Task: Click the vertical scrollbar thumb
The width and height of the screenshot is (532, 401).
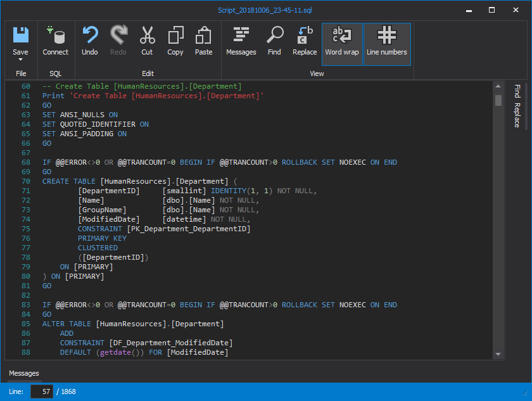Action: tap(498, 100)
